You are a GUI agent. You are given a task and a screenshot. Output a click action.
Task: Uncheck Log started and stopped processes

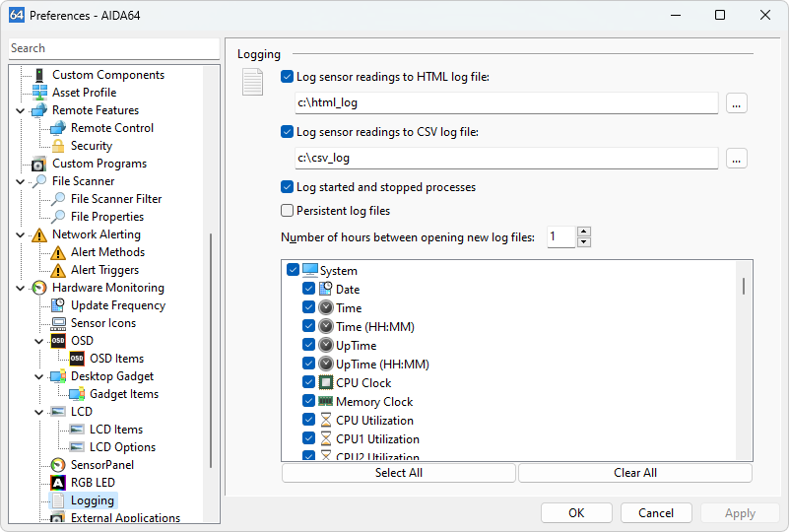coord(288,187)
